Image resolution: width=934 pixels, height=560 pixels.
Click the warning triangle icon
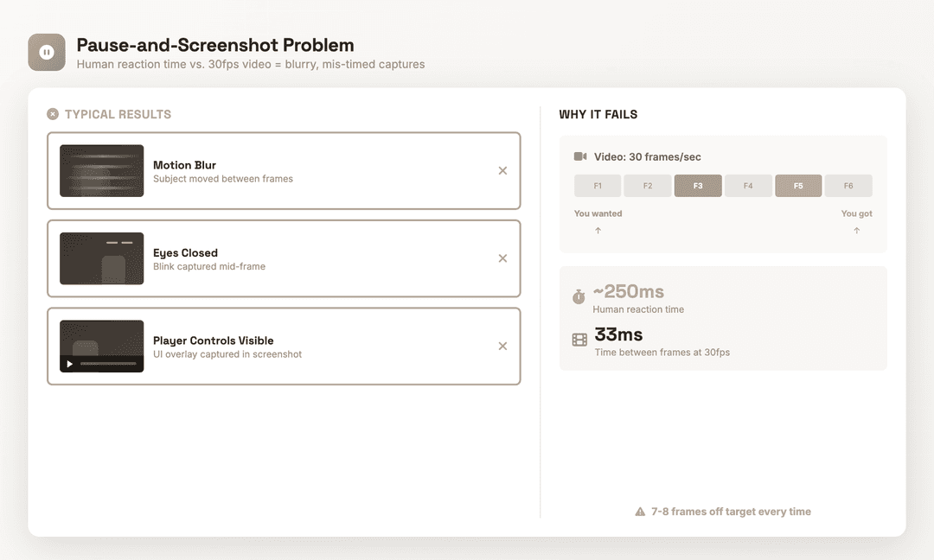(640, 512)
